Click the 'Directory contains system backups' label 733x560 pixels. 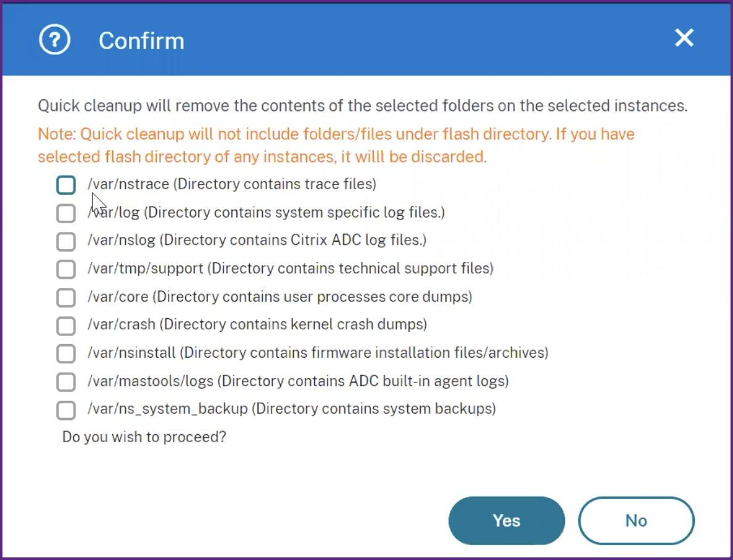(374, 408)
